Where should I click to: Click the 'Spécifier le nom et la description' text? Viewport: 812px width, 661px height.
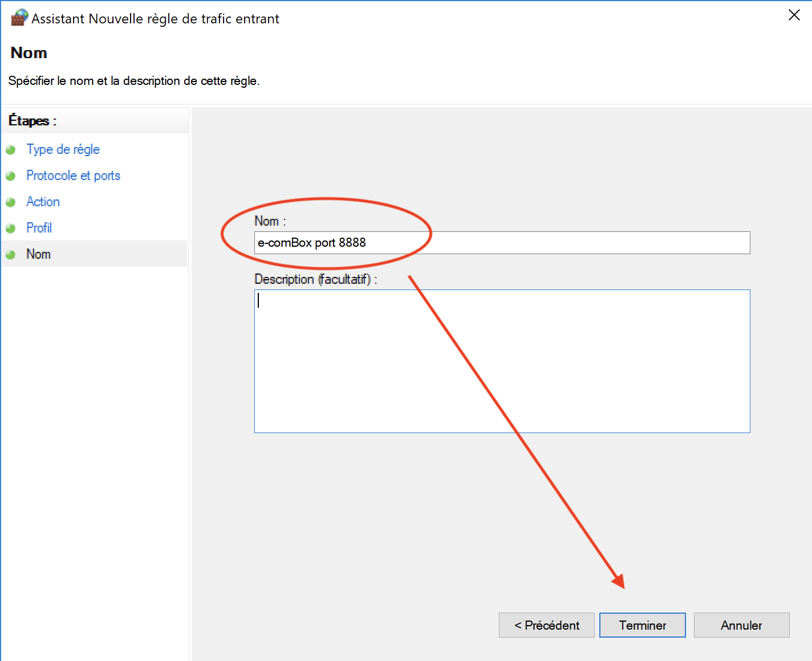tap(134, 81)
